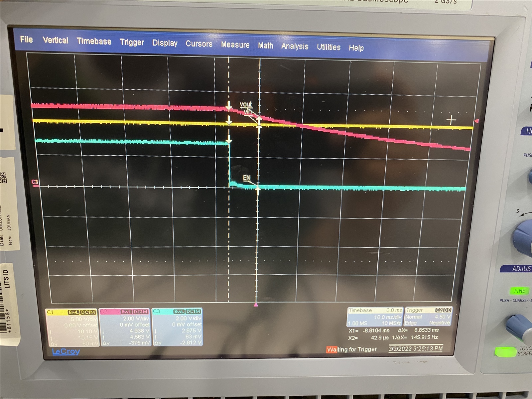Image resolution: width=532 pixels, height=399 pixels.
Task: Click the trigger delay marker below the grid
Action: tap(256, 304)
